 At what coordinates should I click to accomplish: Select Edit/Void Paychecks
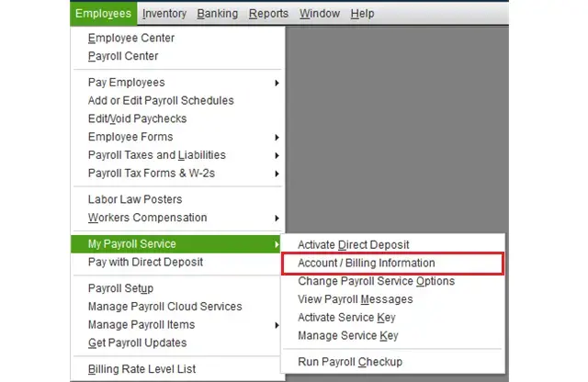137,118
